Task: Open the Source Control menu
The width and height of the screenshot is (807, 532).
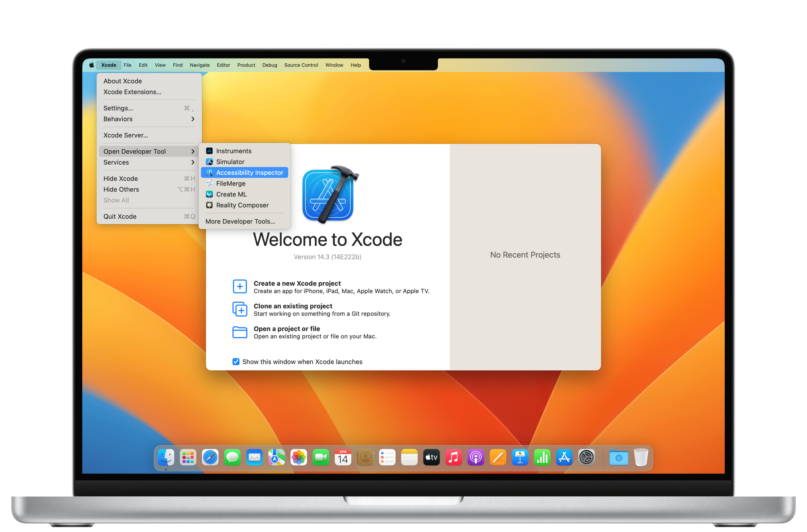Action: click(301, 65)
